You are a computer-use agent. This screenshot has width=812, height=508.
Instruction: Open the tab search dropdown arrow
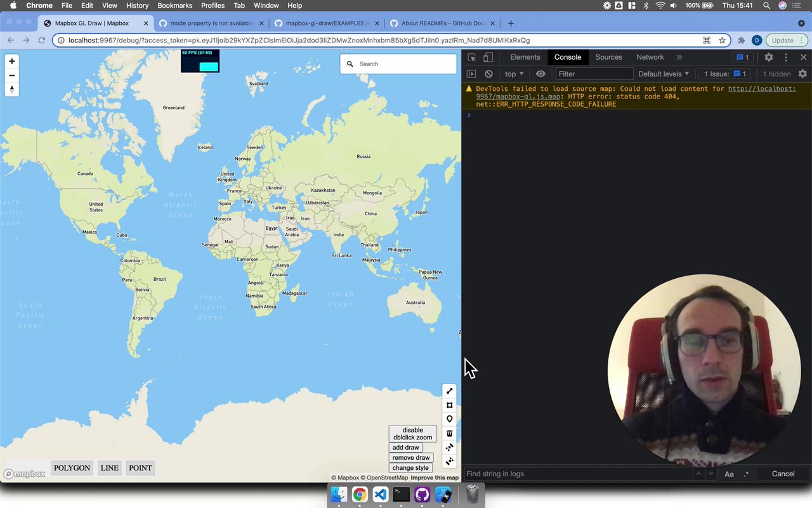click(801, 23)
